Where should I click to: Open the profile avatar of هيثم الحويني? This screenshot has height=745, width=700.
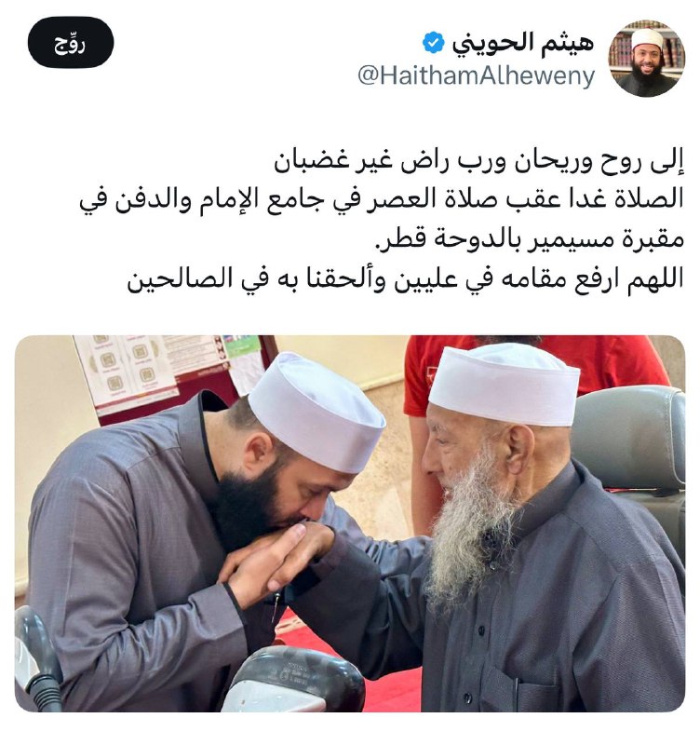[x=646, y=59]
